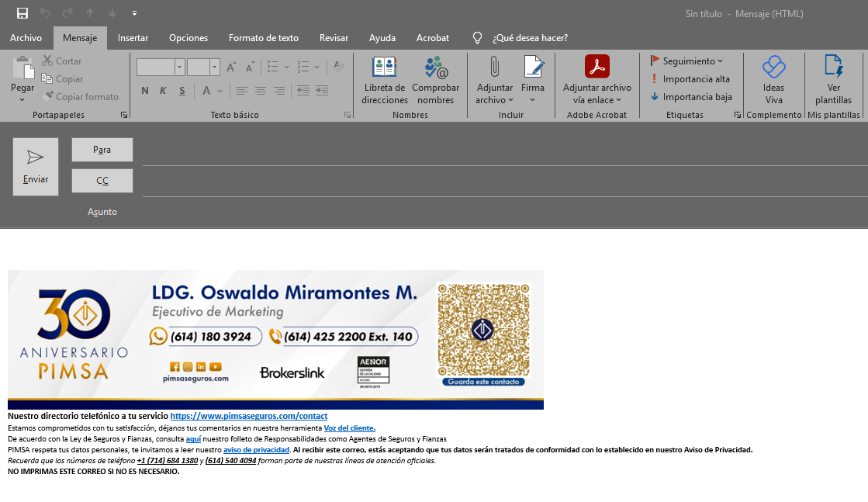868x502 pixels.
Task: Open the Ayuda tab
Action: [x=382, y=38]
